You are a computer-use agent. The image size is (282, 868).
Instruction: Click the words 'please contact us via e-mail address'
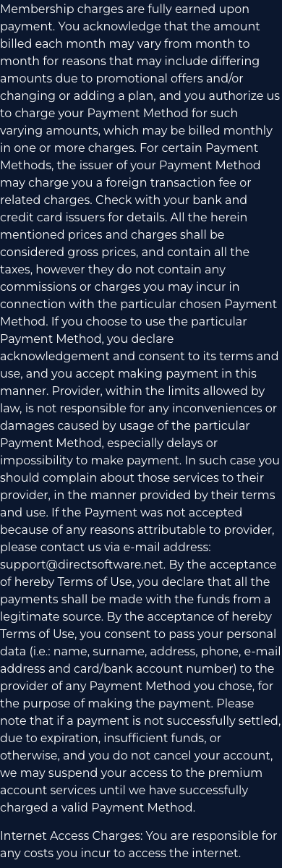(105, 547)
